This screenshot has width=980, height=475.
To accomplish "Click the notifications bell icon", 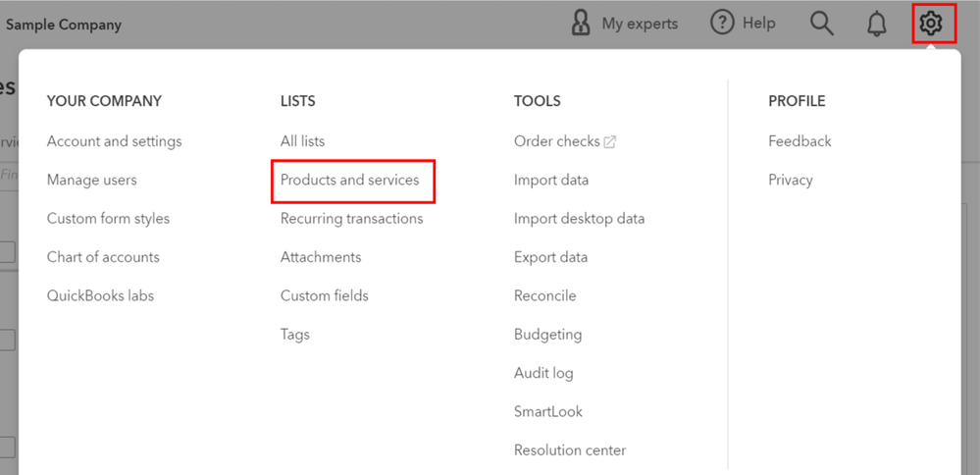I will (876, 24).
